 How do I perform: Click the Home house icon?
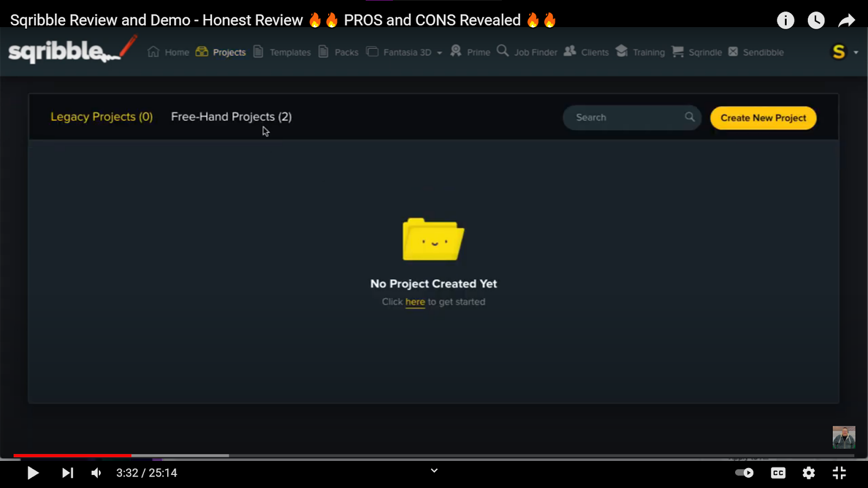tap(154, 52)
